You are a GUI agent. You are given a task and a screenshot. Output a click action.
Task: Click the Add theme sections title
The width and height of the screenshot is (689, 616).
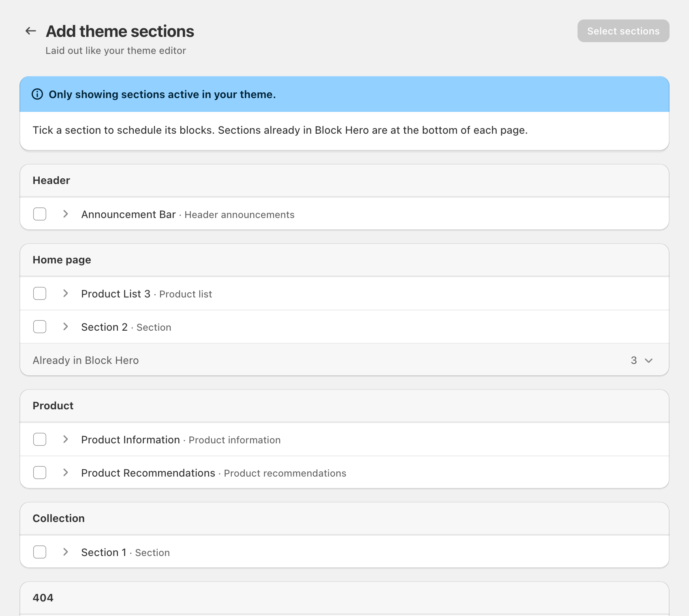(120, 31)
